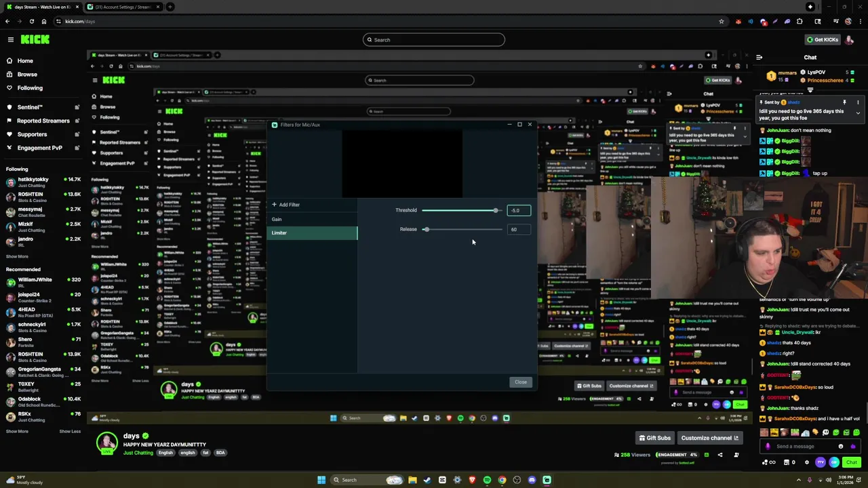
Task: Open the Kick hamburger menu
Action: click(x=10, y=39)
